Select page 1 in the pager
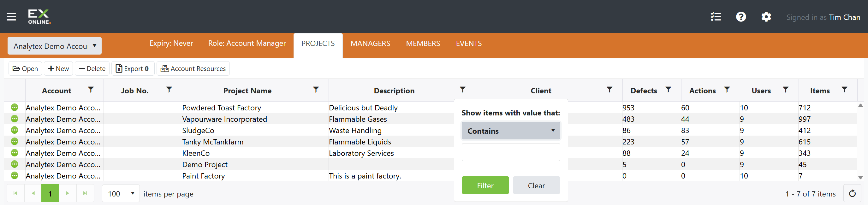The height and width of the screenshot is (205, 868). (x=50, y=193)
